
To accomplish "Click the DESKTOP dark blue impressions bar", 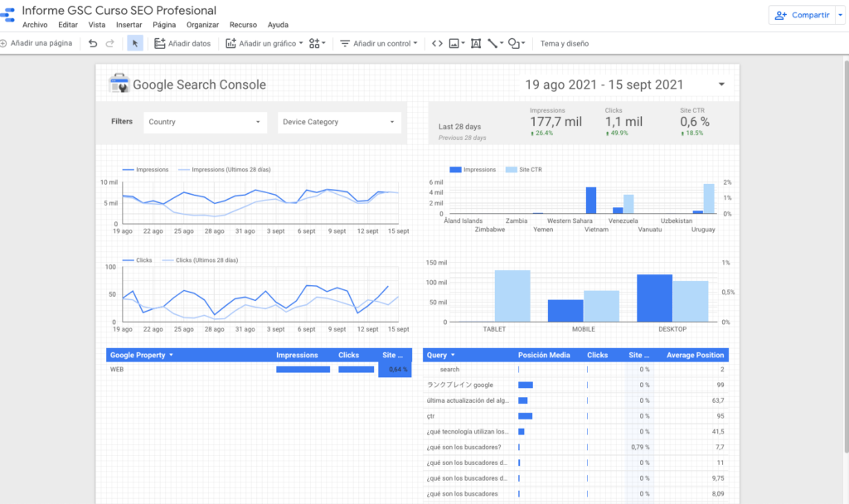I will tap(655, 298).
